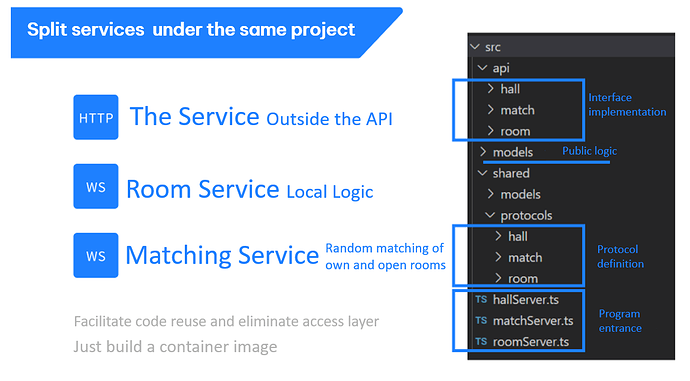Click the 'Matching Service' heading text
The height and width of the screenshot is (381, 690).
tap(222, 255)
